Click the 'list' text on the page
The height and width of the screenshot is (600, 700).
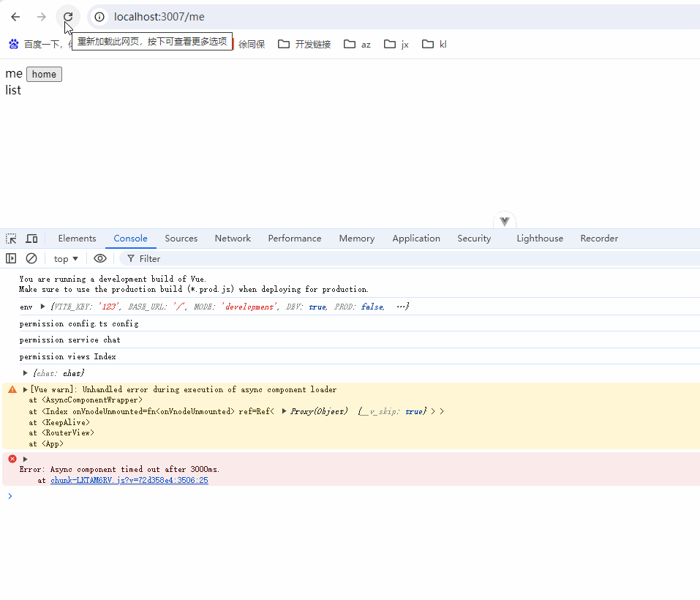(x=13, y=90)
